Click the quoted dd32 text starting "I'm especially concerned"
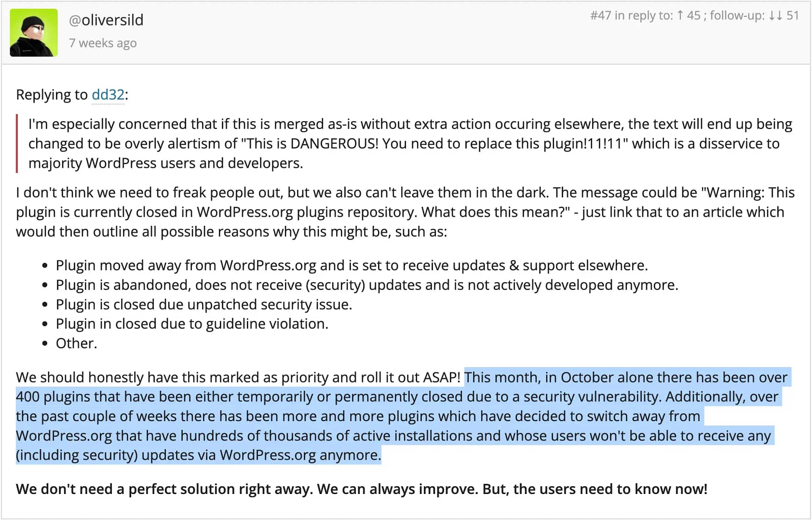Screen dimensions: 812x521 (410, 143)
